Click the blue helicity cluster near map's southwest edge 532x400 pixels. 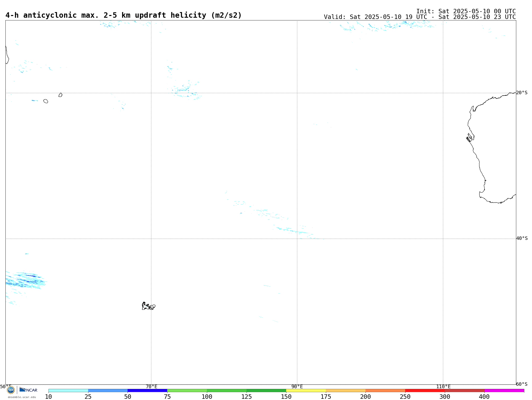pos(26,280)
